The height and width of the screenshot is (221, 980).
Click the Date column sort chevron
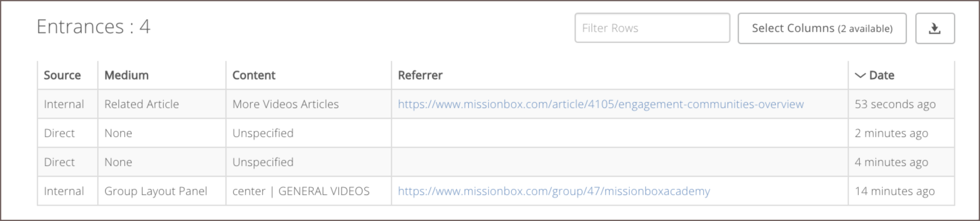(x=860, y=75)
